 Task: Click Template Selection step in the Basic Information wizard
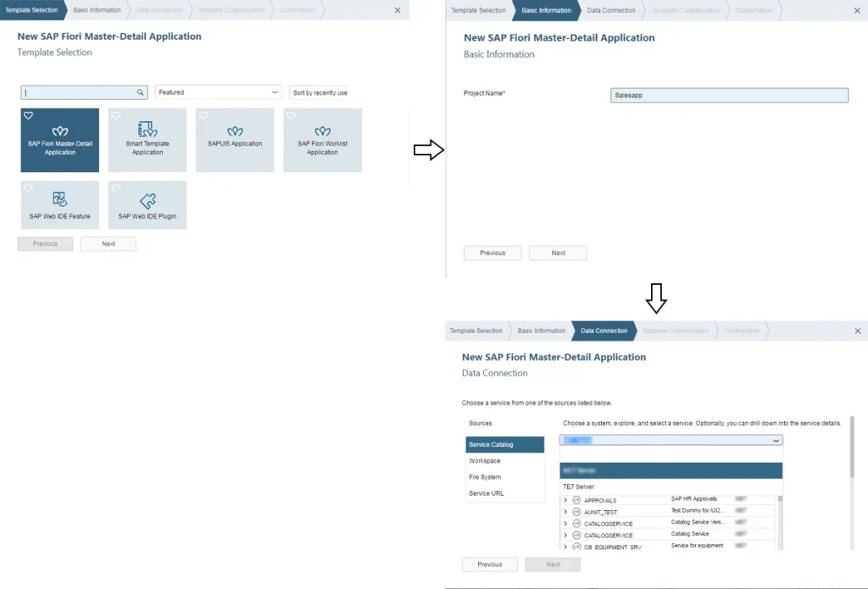point(478,10)
